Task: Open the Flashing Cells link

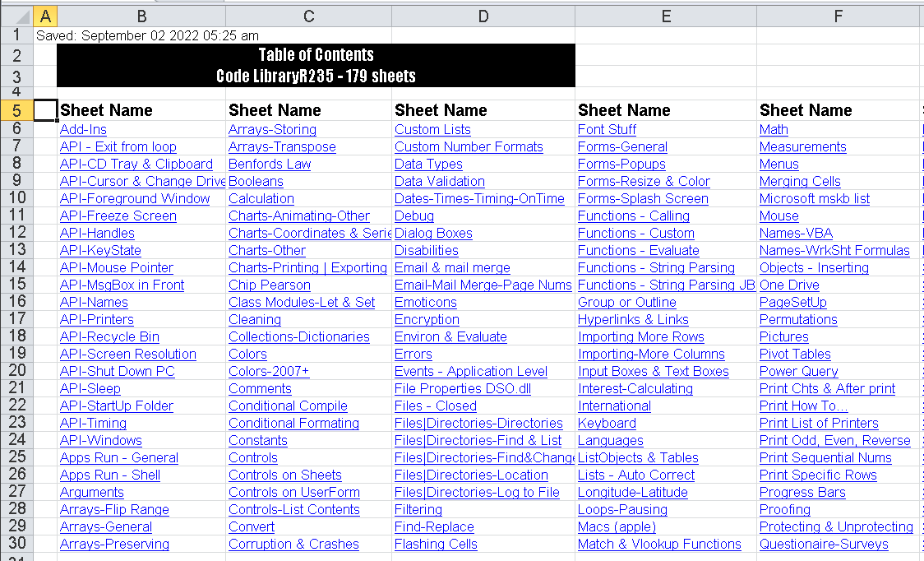Action: pyautogui.click(x=436, y=544)
